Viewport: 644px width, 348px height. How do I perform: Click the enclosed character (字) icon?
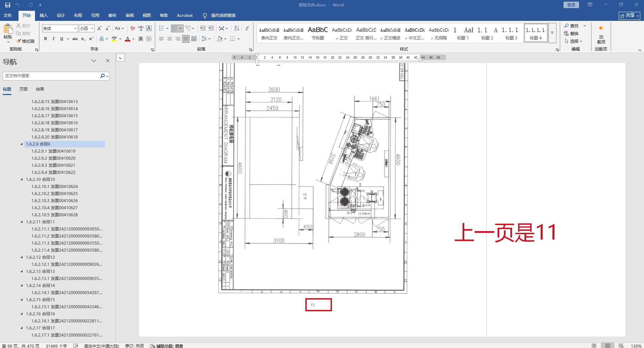pyautogui.click(x=149, y=39)
